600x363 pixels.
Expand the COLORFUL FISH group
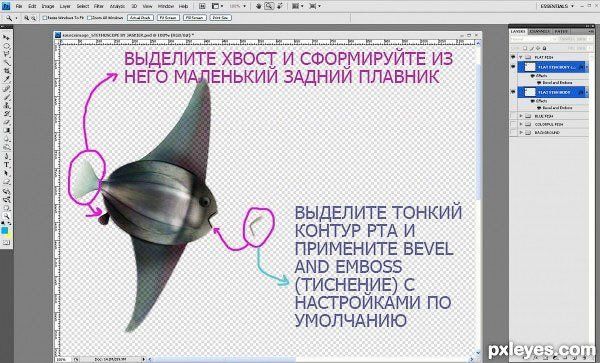coord(521,124)
